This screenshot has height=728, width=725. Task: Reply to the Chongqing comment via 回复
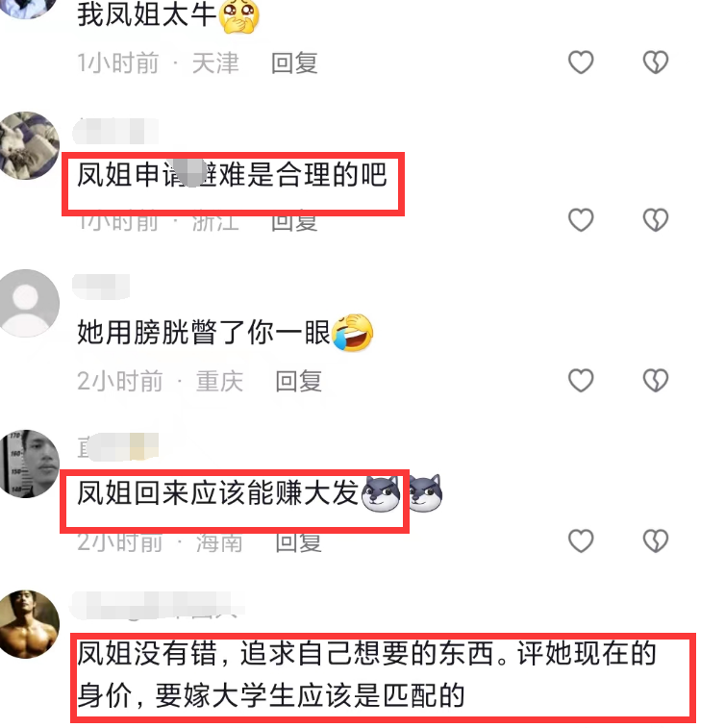pos(299,381)
